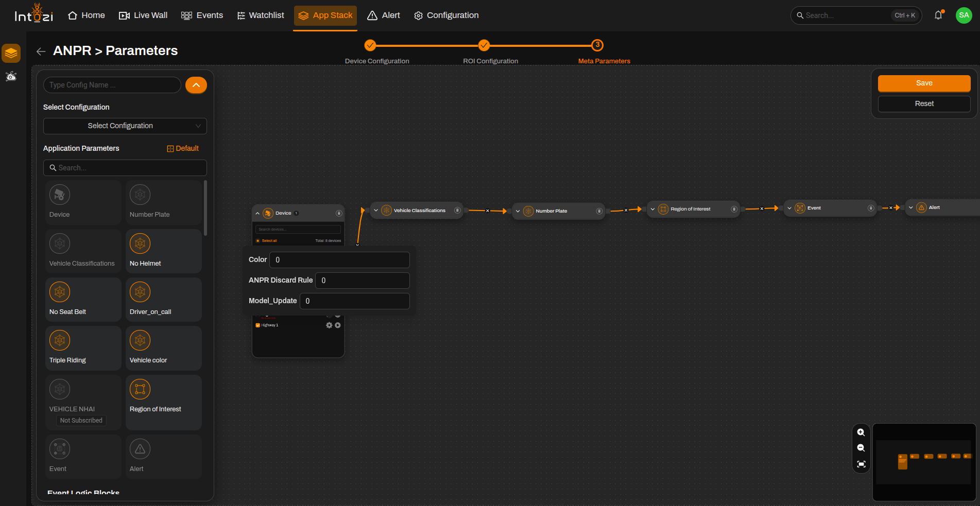Click the top bar Search field
This screenshot has width=980, height=506.
click(856, 15)
